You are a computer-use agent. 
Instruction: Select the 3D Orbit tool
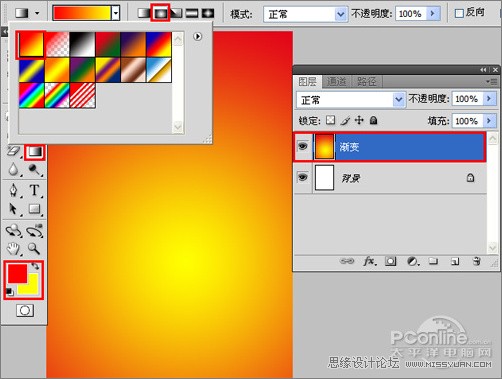click(35, 231)
